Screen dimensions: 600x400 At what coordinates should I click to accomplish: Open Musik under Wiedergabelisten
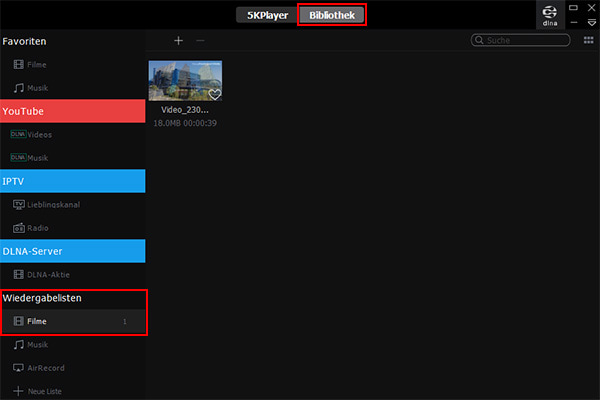pos(73,344)
